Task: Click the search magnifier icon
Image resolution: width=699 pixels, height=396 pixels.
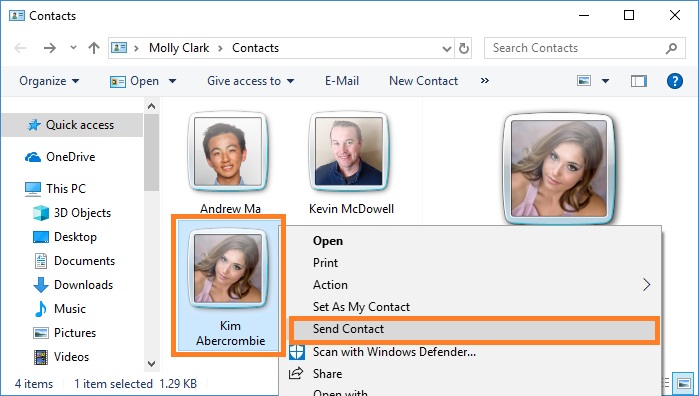Action: pos(671,48)
